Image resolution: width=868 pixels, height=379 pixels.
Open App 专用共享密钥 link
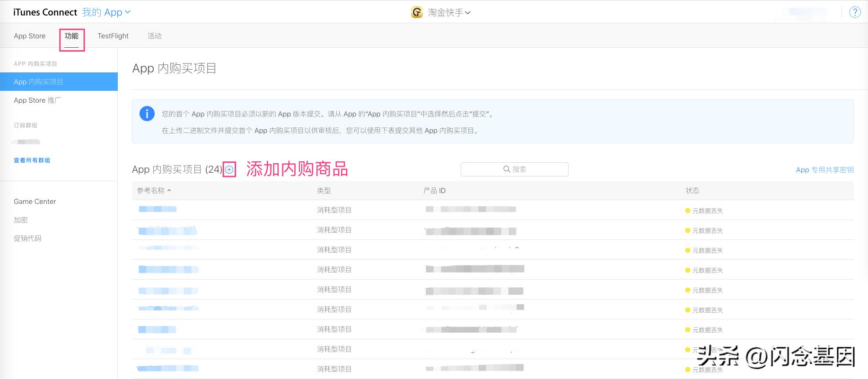pyautogui.click(x=824, y=170)
